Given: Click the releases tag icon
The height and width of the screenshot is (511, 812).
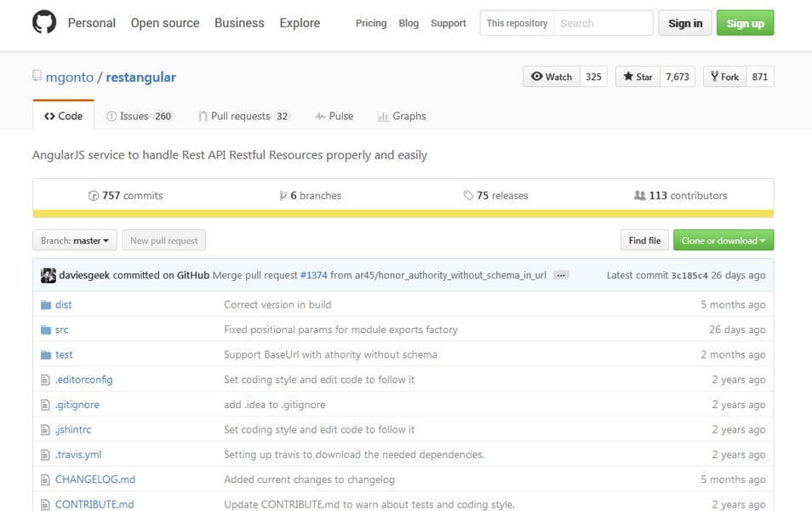Looking at the screenshot, I should click(468, 195).
